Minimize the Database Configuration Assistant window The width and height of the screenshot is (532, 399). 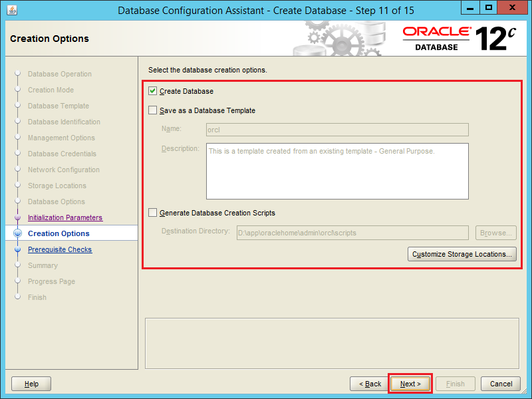point(470,7)
